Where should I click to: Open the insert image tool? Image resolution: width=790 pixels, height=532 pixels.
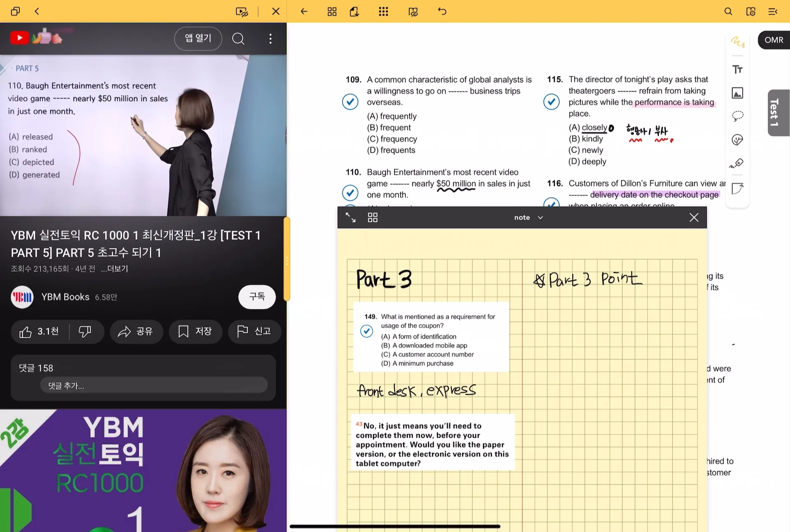(737, 93)
